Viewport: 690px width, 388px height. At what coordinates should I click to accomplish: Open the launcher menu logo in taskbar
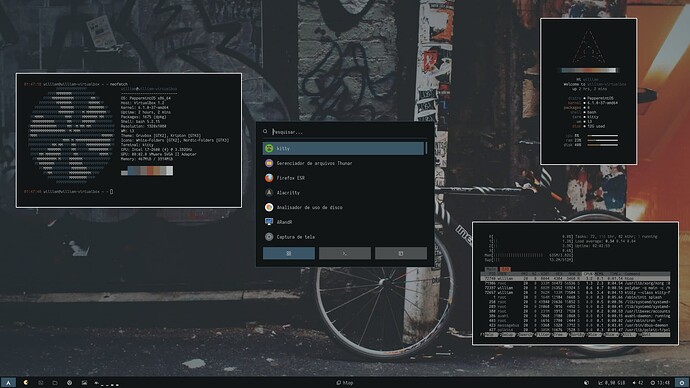(8, 383)
